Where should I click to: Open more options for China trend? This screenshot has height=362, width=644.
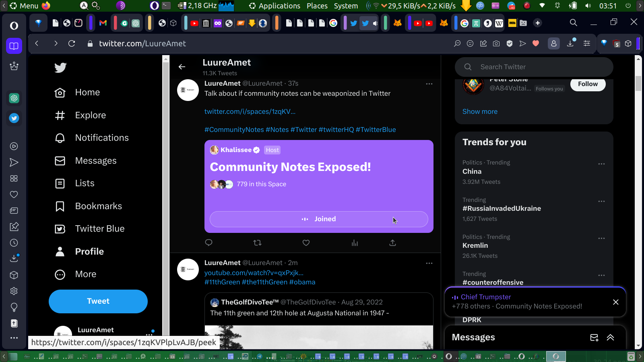pos(601,164)
